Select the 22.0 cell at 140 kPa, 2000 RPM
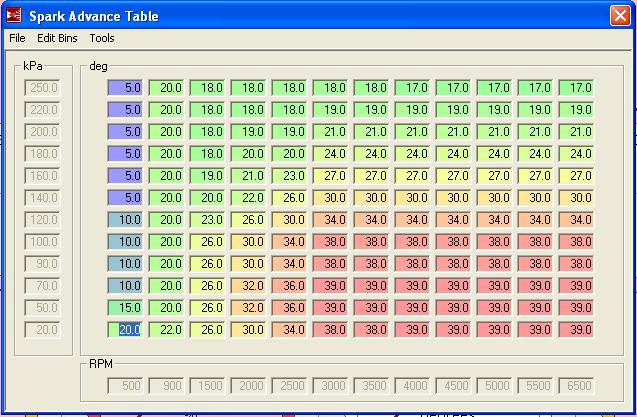This screenshot has width=637, height=417. [x=249, y=198]
